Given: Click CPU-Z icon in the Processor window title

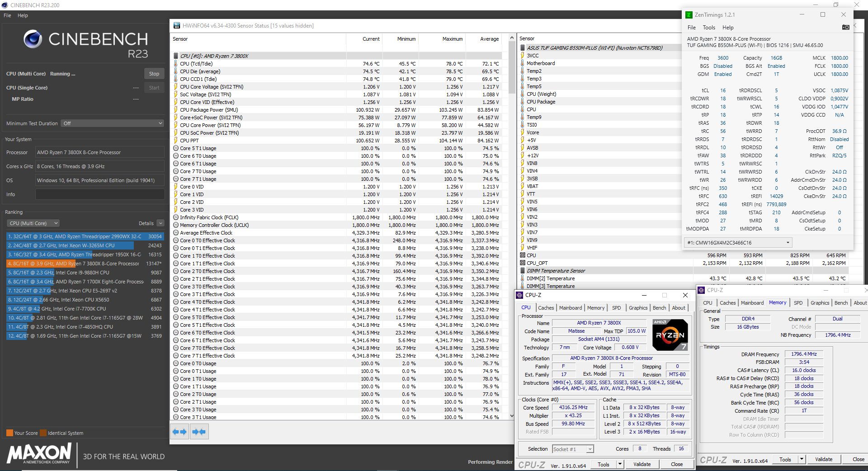Looking at the screenshot, I should click(519, 295).
